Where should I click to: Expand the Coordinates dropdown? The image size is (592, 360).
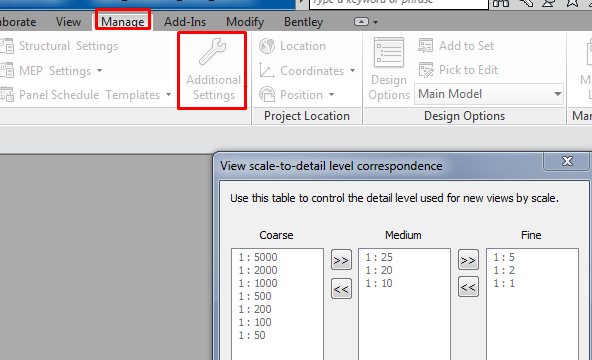(352, 71)
